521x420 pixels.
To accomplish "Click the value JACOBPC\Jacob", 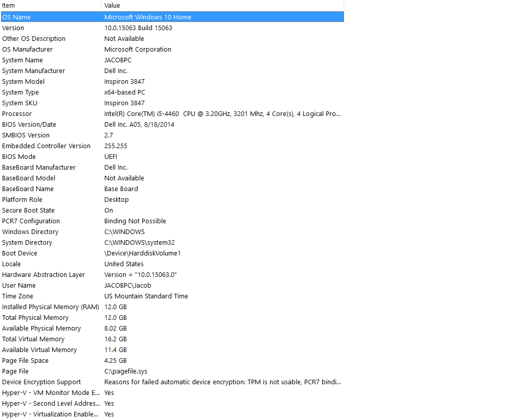I will (x=128, y=286).
